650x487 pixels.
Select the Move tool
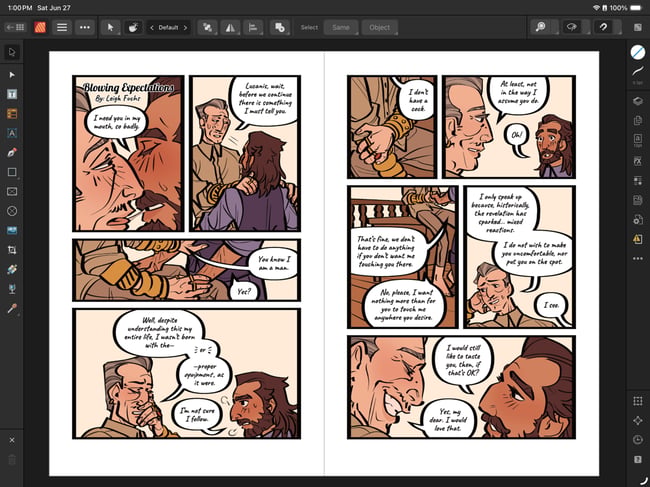coord(12,52)
